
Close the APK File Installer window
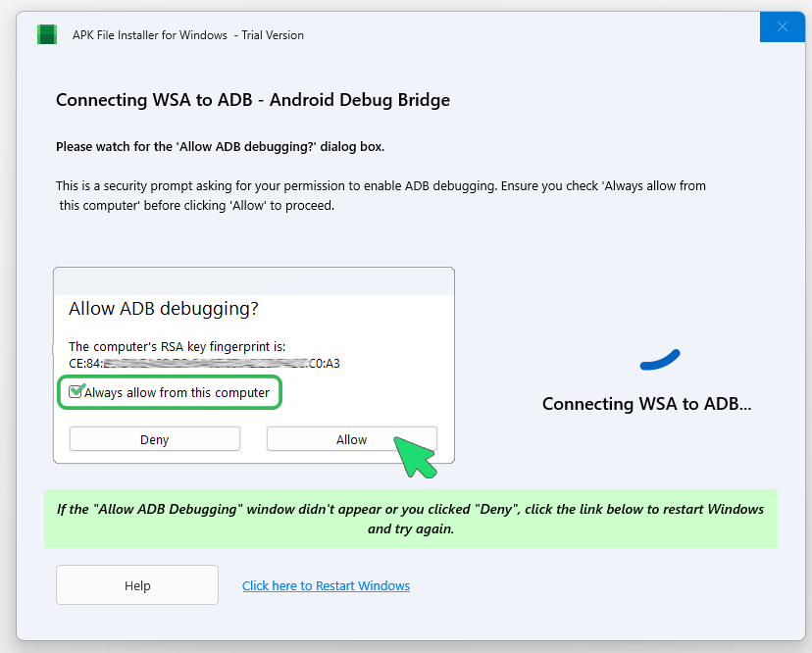783,27
